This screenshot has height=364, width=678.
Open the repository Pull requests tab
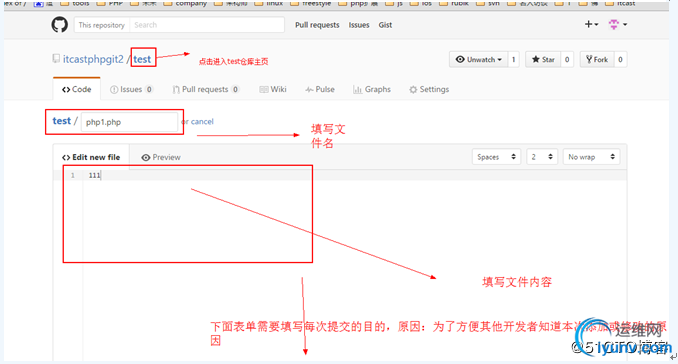205,89
